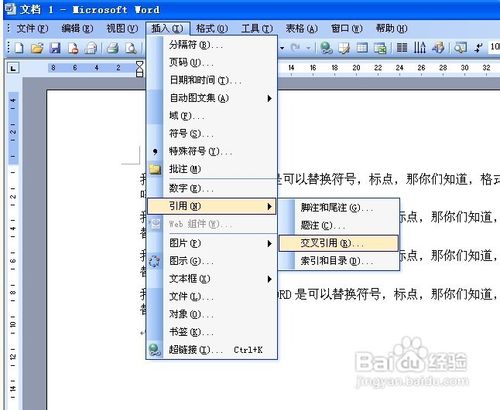
Task: Select the 特殊符号 menu entry
Action: pos(212,151)
